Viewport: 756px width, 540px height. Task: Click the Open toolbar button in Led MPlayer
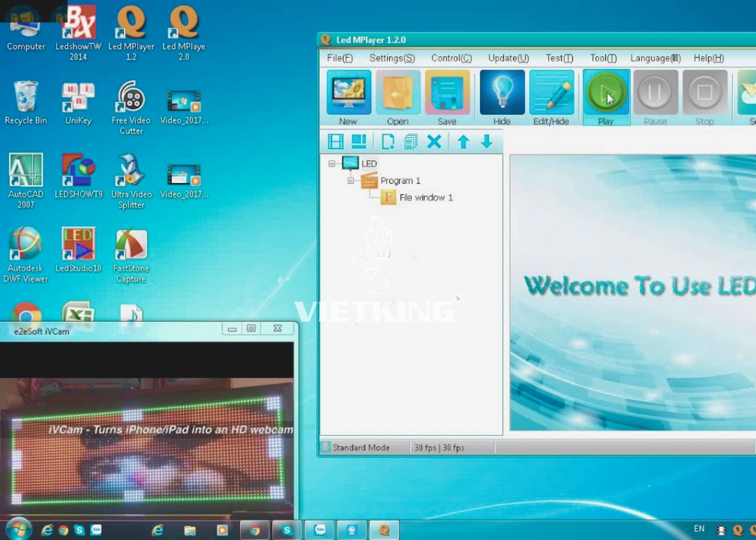[397, 98]
